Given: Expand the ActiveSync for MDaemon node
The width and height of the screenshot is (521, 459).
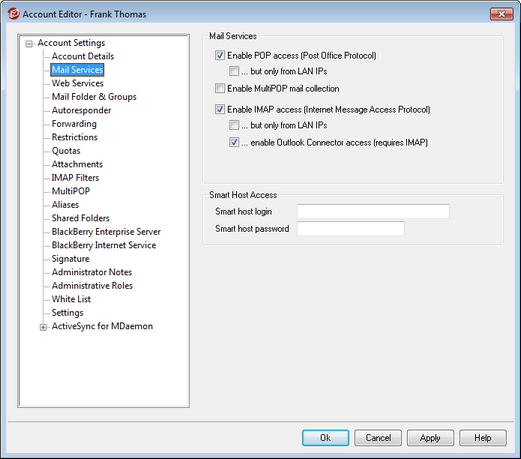Looking at the screenshot, I should point(43,327).
